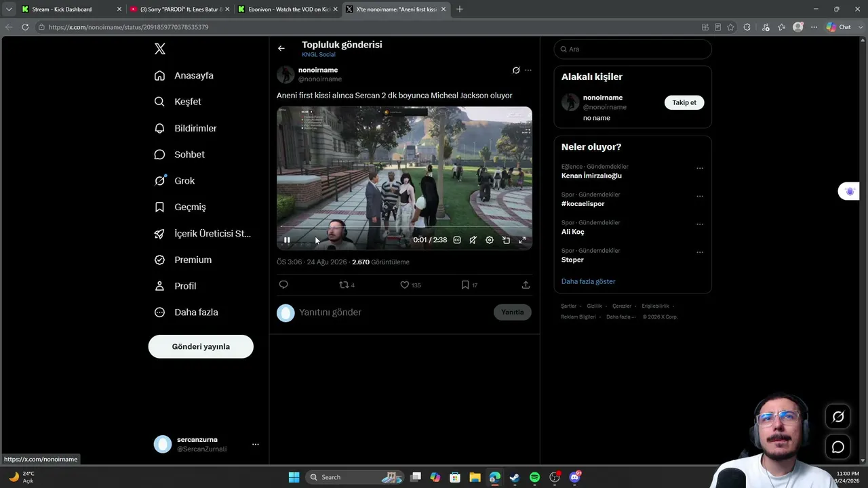This screenshot has height=488, width=868.
Task: Click the X logo in the sidebar
Action: [x=160, y=49]
